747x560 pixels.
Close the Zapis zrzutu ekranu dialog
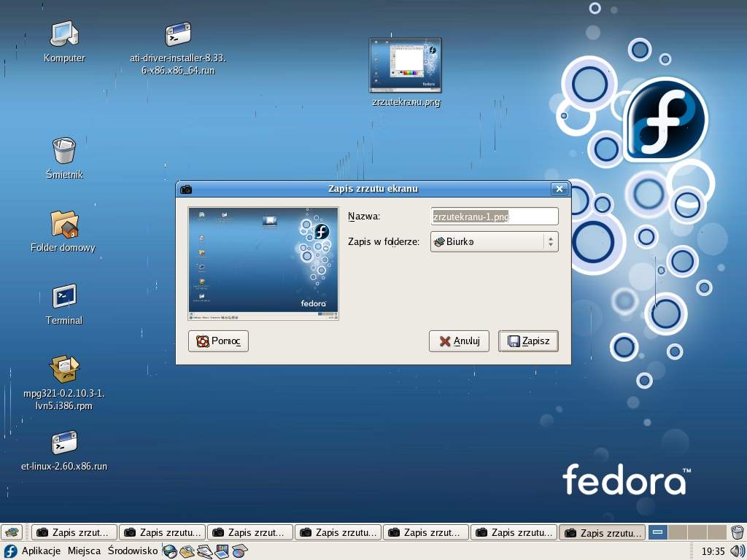[x=560, y=189]
